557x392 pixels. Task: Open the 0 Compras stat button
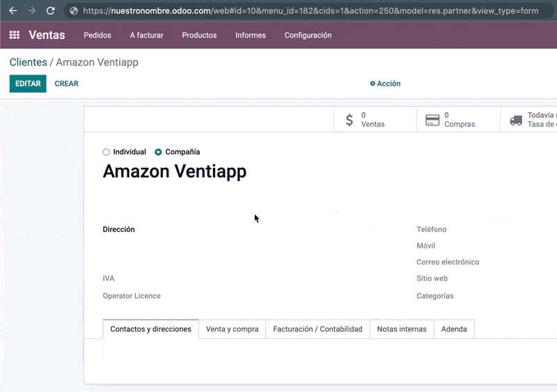click(458, 120)
